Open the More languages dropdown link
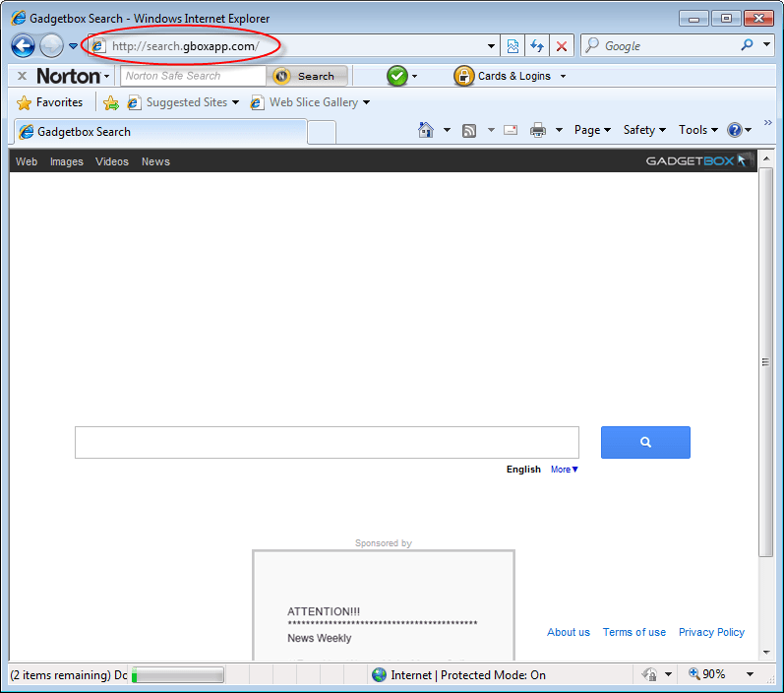The height and width of the screenshot is (693, 784). click(565, 470)
